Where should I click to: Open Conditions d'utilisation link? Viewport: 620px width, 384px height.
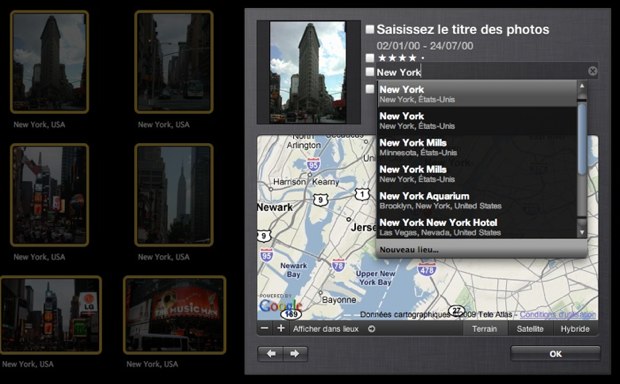pyautogui.click(x=558, y=314)
